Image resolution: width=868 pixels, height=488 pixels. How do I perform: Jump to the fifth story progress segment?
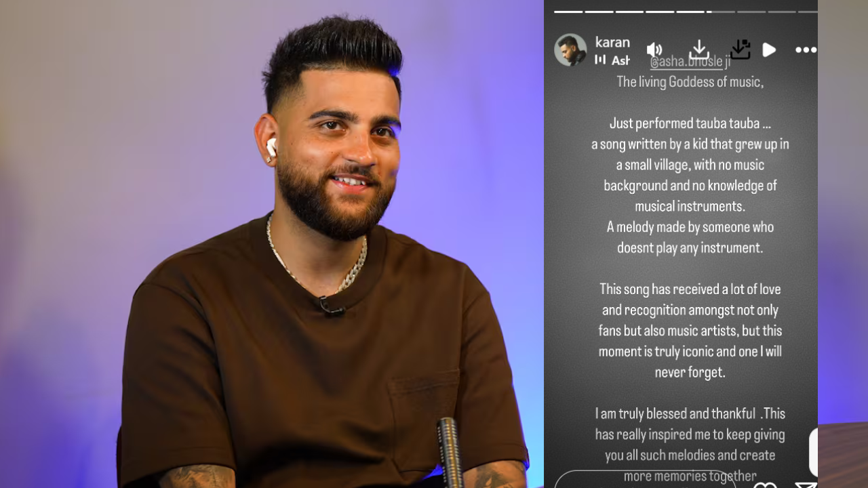(690, 12)
